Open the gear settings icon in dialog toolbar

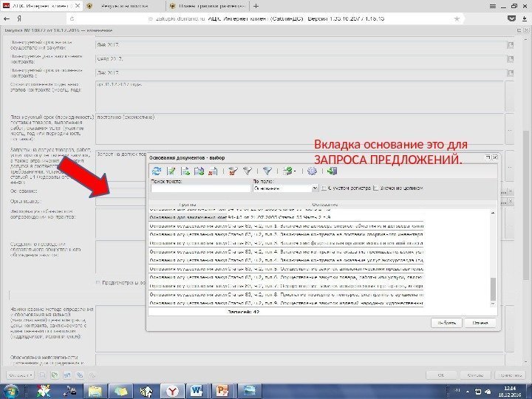point(312,171)
